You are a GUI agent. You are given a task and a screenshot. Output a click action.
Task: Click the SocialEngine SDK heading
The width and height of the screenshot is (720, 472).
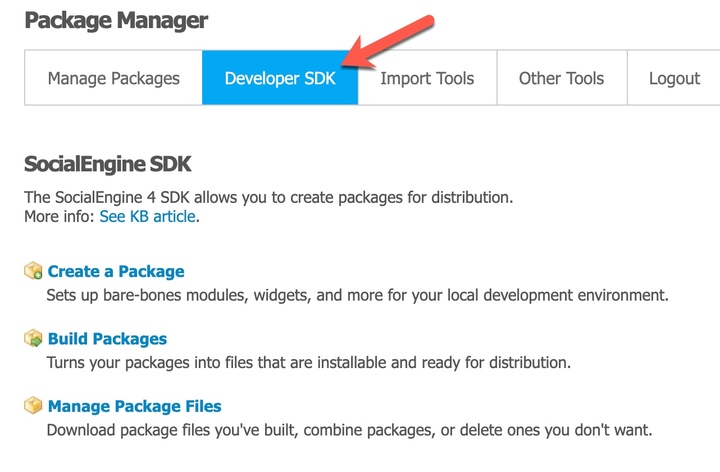pos(107,164)
